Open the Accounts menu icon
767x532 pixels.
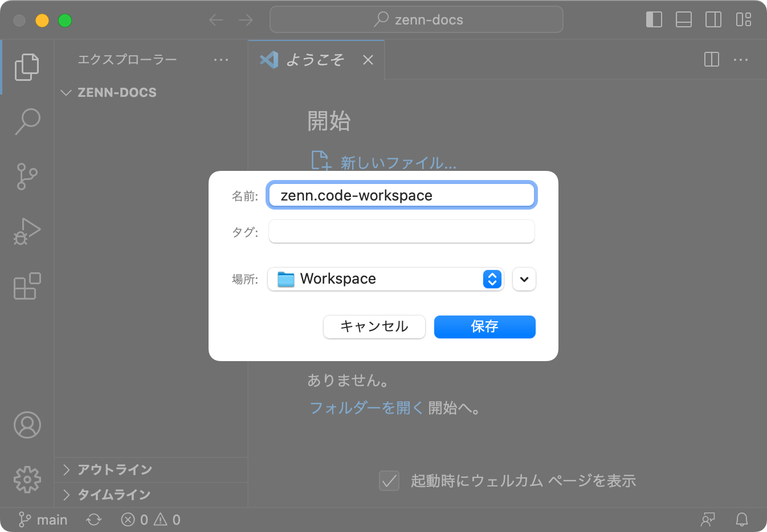(x=27, y=425)
